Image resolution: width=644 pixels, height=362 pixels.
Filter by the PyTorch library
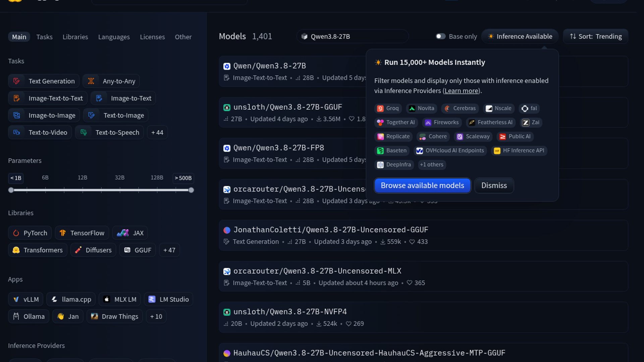pyautogui.click(x=30, y=233)
